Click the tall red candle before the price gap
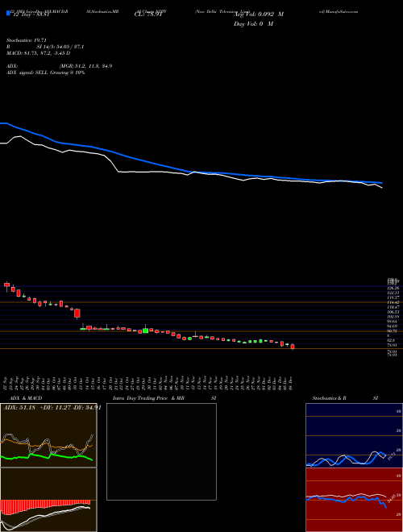The image size is (403, 532). coord(77,314)
